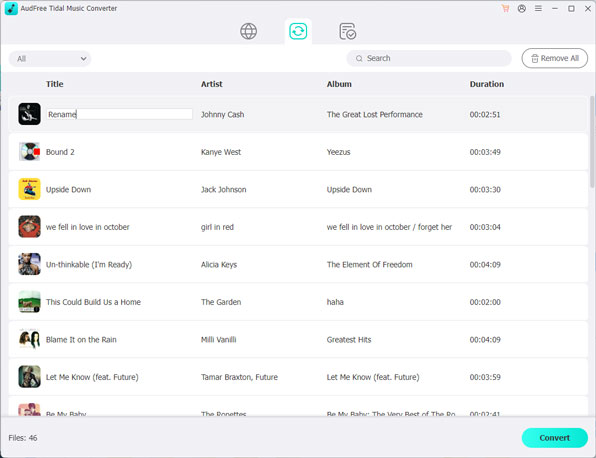Click the vertical scrollbar thumb
The image size is (596, 458).
[592, 141]
